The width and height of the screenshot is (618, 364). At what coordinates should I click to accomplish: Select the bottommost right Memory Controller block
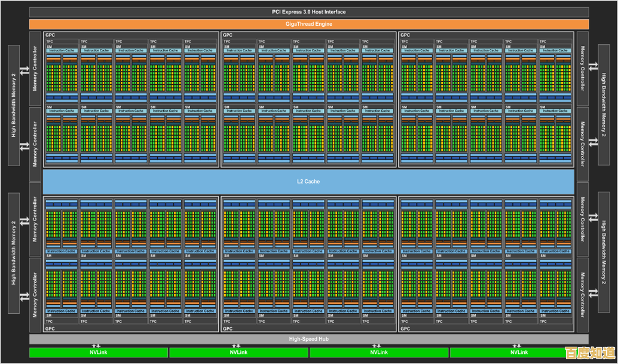point(583,296)
